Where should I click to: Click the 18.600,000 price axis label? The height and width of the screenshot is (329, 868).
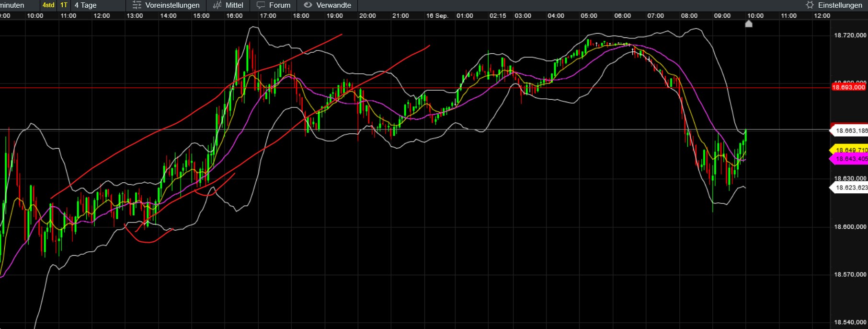click(850, 227)
